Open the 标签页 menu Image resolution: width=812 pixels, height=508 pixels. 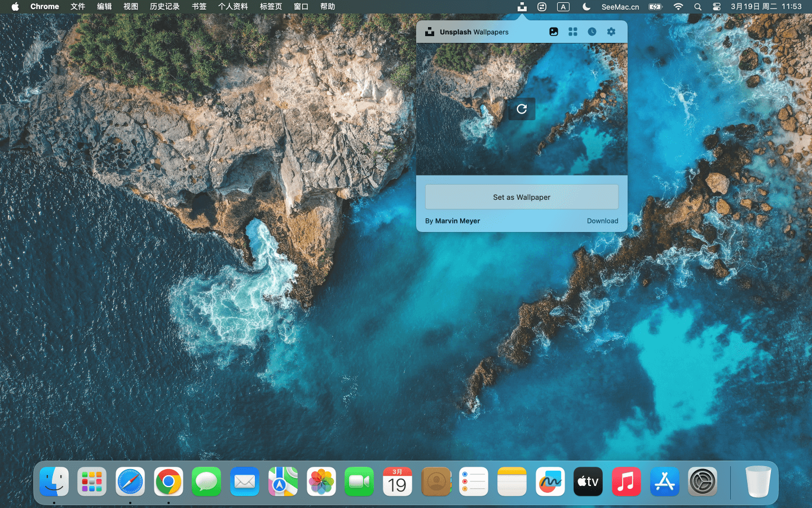coord(271,7)
